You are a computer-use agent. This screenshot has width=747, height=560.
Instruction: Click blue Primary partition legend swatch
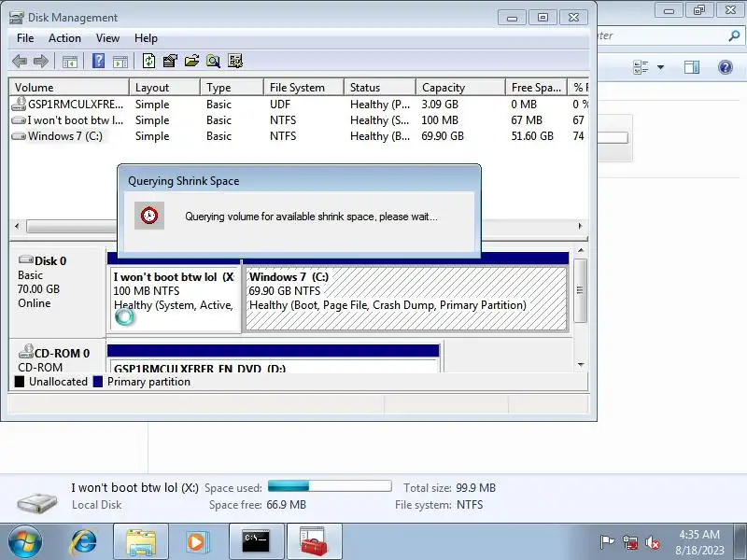(98, 382)
